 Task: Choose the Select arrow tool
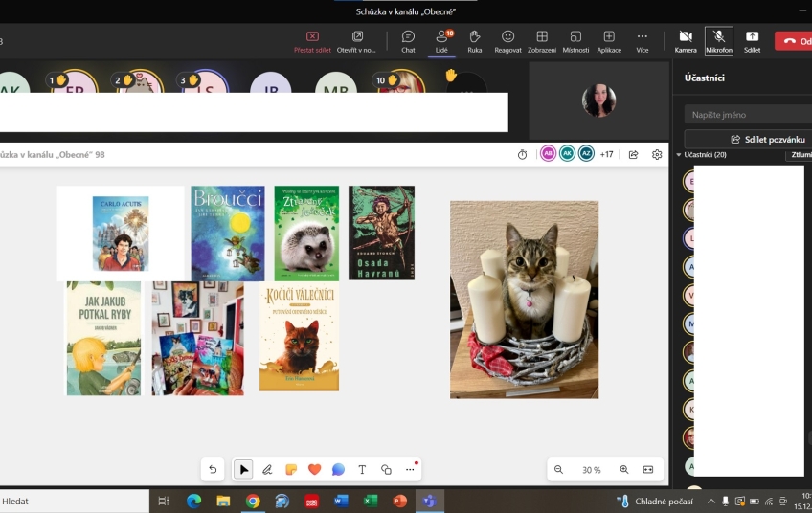click(243, 470)
